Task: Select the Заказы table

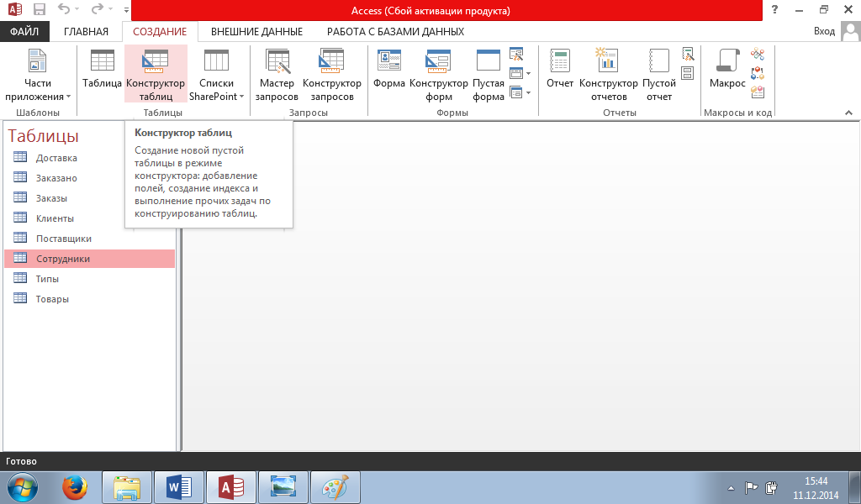Action: (x=89, y=198)
